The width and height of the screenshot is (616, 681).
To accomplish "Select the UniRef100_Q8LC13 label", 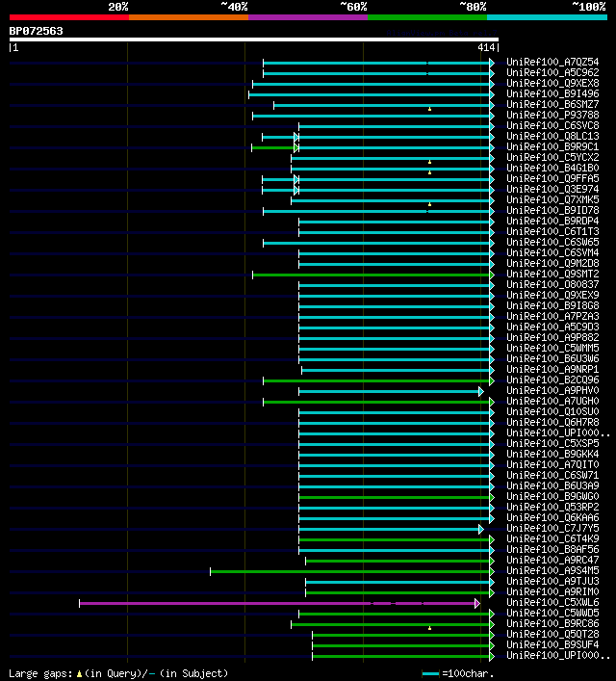I will point(552,137).
